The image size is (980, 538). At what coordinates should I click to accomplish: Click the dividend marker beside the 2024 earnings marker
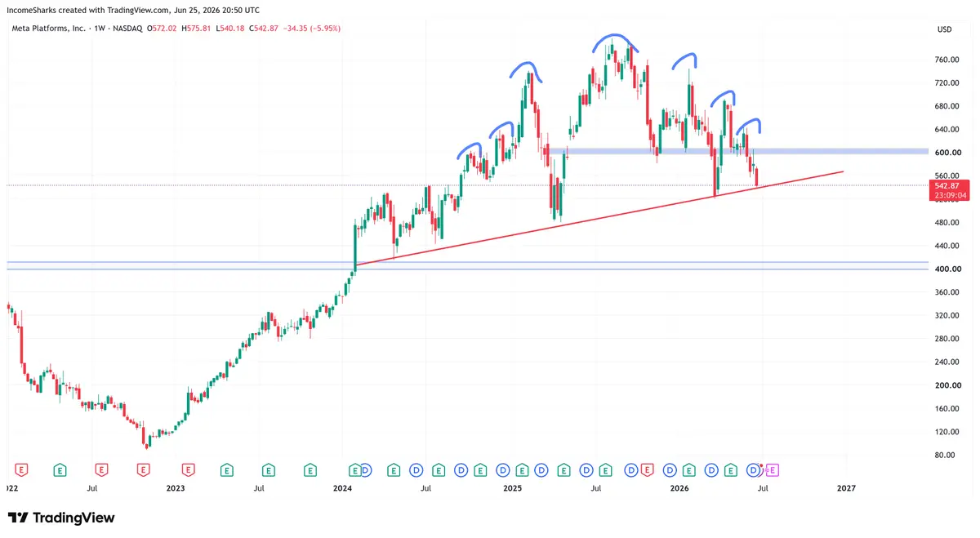click(x=366, y=469)
